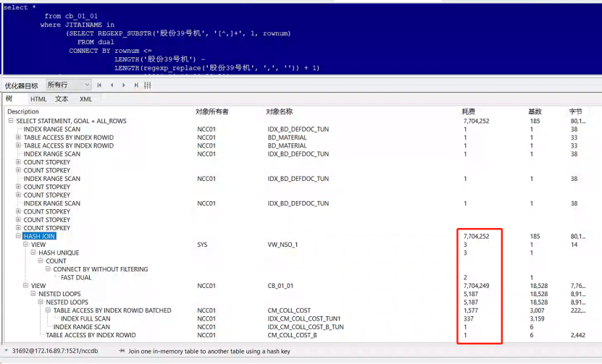Select the INDEX FULL SCAN row
602x364 pixels.
[85, 318]
